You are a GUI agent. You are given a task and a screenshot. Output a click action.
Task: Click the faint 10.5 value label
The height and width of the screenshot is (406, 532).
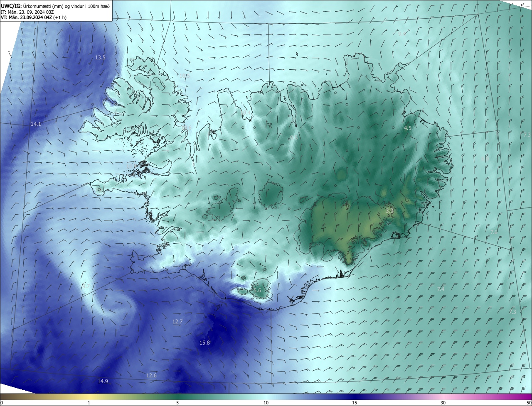point(185,76)
